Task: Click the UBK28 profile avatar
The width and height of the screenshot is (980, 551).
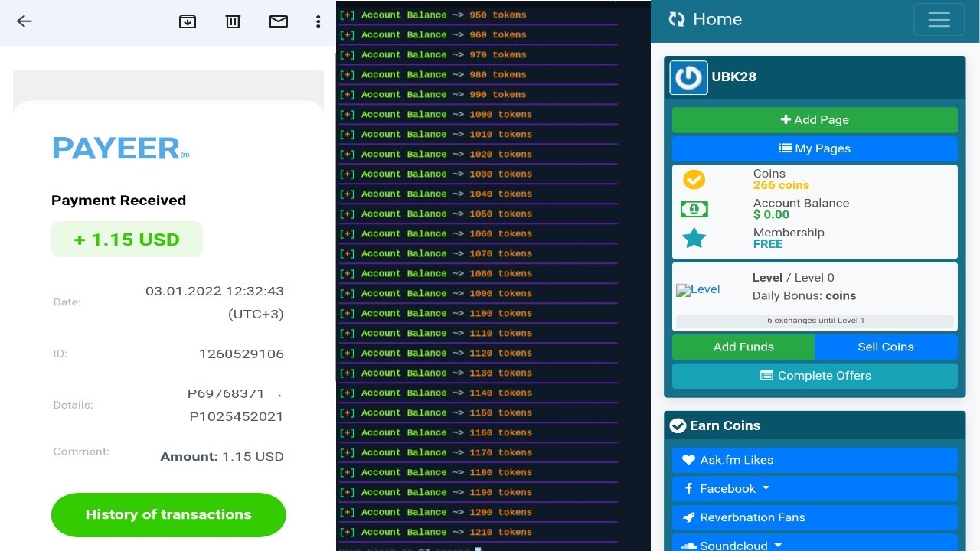Action: pos(688,77)
